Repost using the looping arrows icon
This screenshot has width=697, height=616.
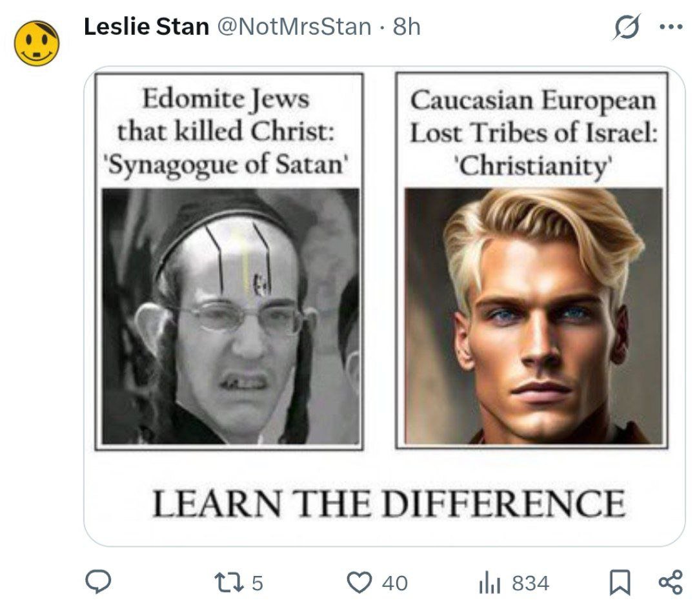click(x=229, y=582)
